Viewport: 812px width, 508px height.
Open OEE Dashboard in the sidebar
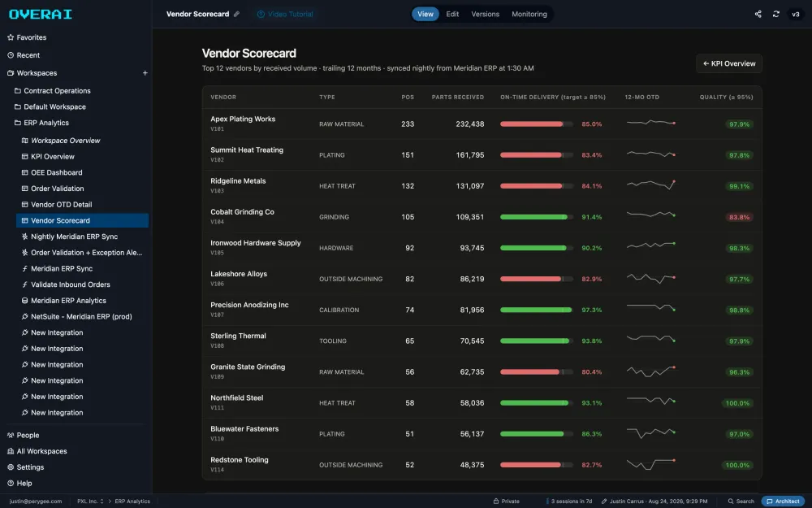pyautogui.click(x=52, y=172)
